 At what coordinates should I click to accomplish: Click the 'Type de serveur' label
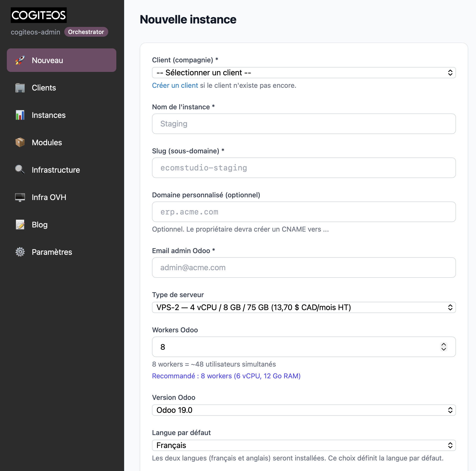[178, 294]
